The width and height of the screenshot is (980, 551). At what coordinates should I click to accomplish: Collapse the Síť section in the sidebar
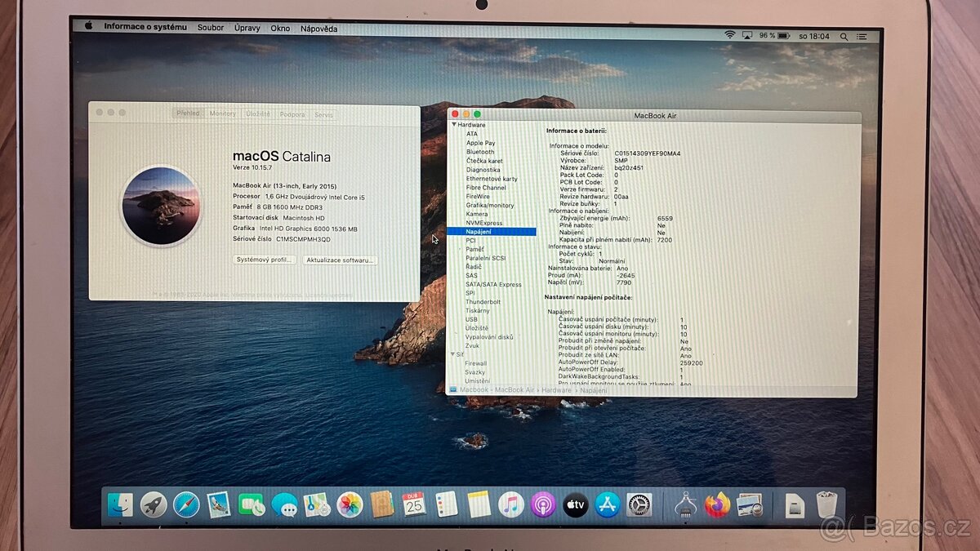(453, 354)
